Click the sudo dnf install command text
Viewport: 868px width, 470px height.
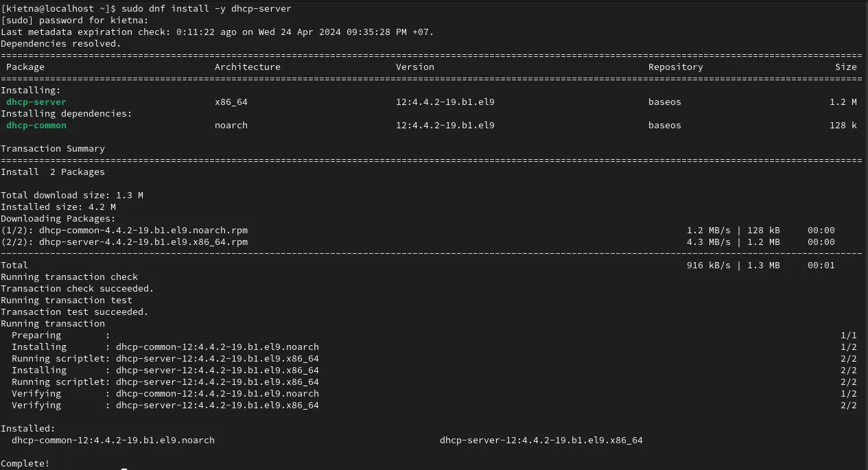(x=206, y=9)
